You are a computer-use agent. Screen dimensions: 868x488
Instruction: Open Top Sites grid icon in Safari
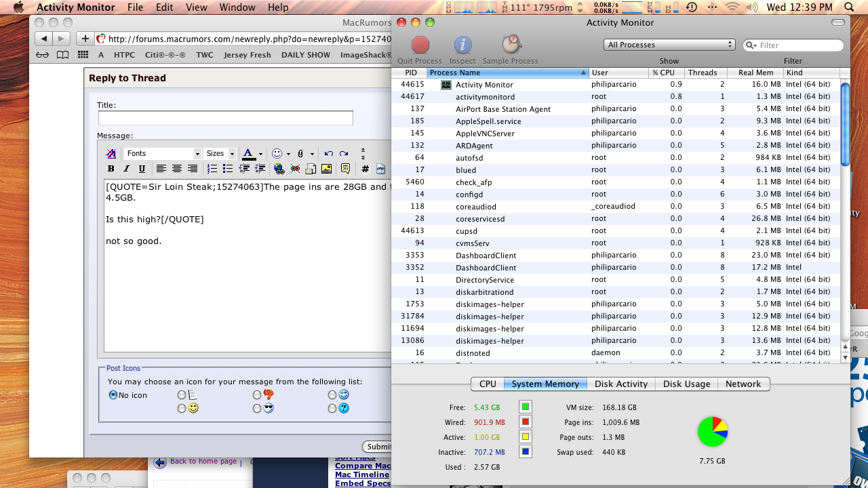(x=83, y=55)
